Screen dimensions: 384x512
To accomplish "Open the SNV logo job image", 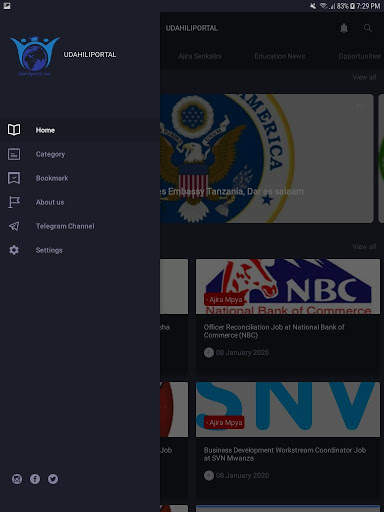I will [x=288, y=409].
